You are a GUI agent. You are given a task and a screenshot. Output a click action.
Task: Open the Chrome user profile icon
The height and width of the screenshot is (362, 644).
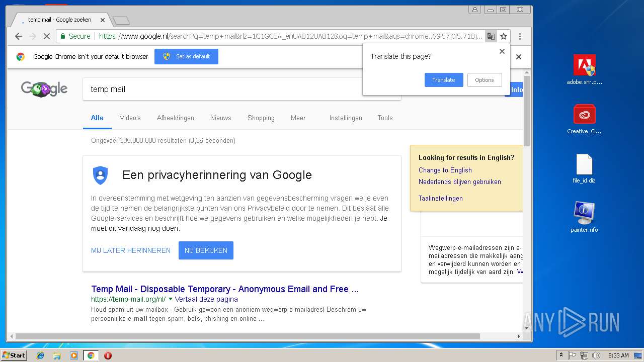pos(474,10)
